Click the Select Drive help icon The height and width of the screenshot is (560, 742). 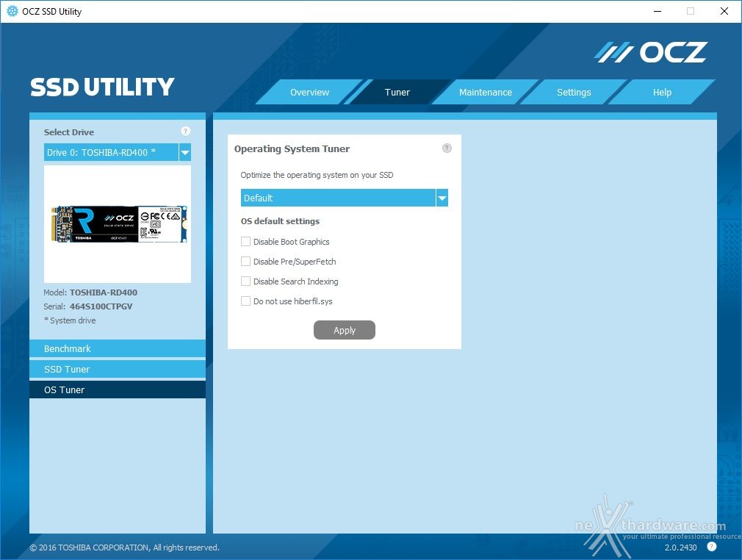pyautogui.click(x=185, y=131)
